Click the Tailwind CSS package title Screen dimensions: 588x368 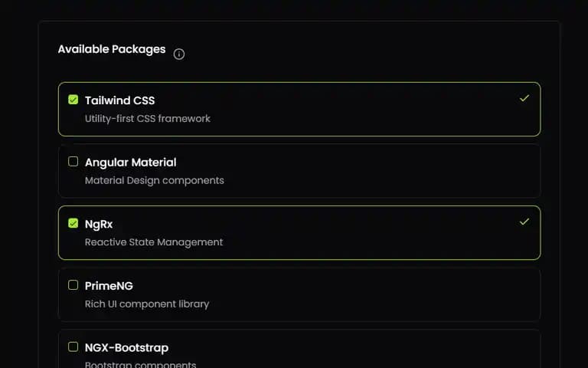point(119,100)
